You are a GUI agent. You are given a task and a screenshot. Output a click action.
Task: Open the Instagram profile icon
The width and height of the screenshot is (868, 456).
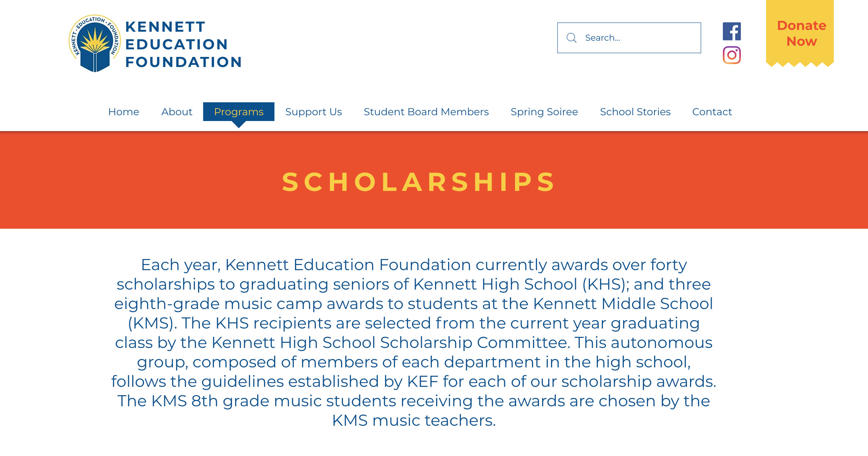(x=731, y=55)
